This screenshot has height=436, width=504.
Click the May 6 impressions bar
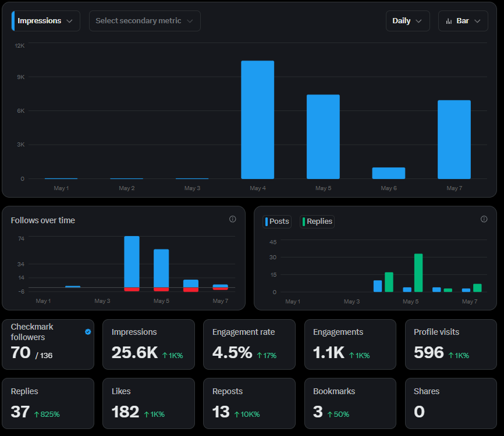[x=389, y=173]
